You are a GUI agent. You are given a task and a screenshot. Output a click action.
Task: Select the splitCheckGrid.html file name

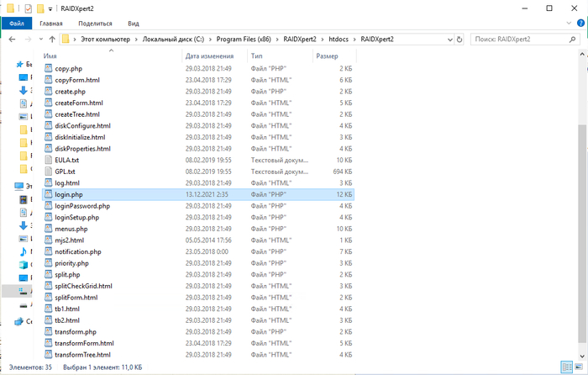[x=84, y=286]
